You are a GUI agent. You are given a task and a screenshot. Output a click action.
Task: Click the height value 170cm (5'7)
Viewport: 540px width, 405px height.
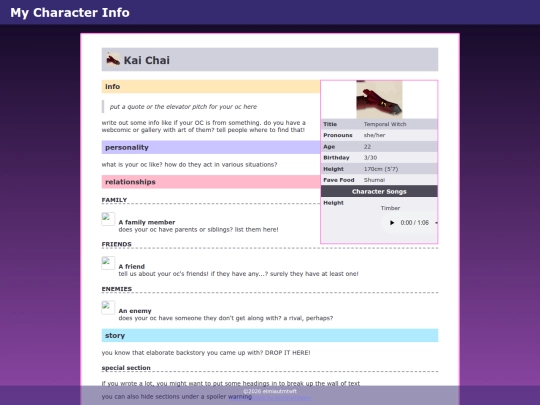(x=381, y=169)
